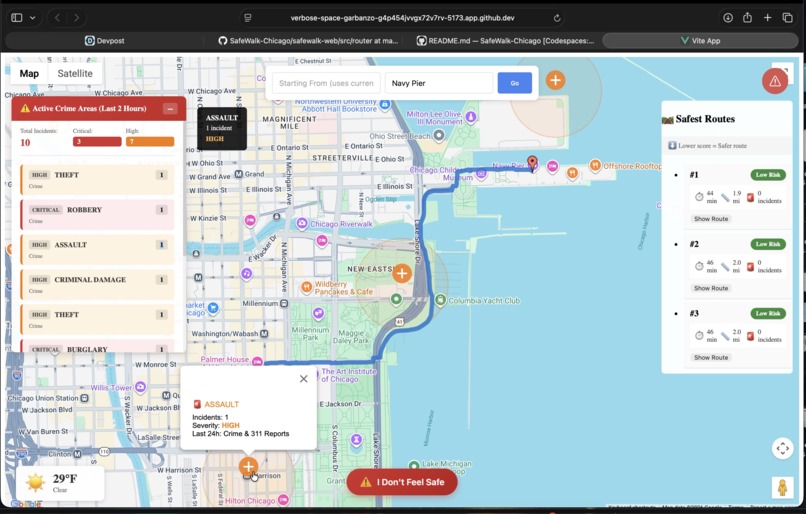
Task: Open the README.md Codespaces tab
Action: pos(505,41)
